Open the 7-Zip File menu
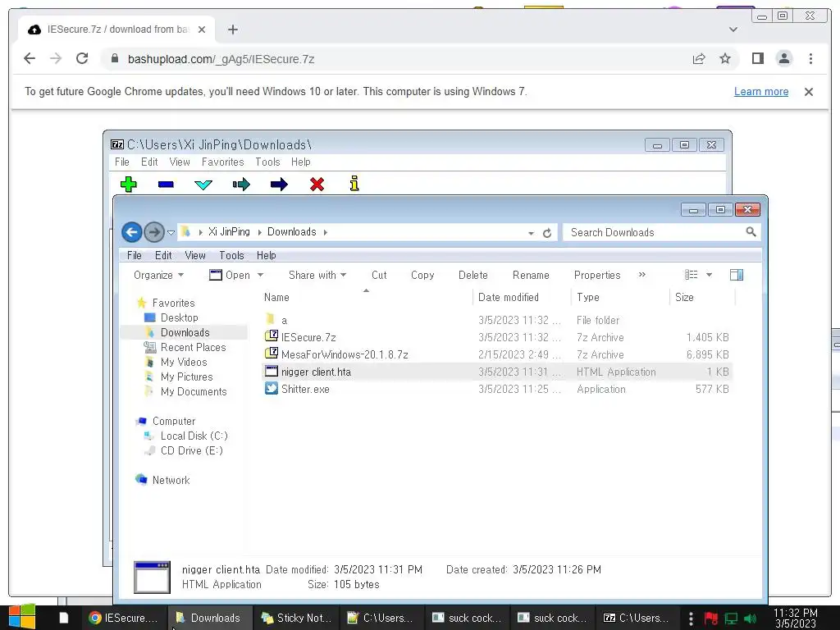The height and width of the screenshot is (630, 840). 122,162
